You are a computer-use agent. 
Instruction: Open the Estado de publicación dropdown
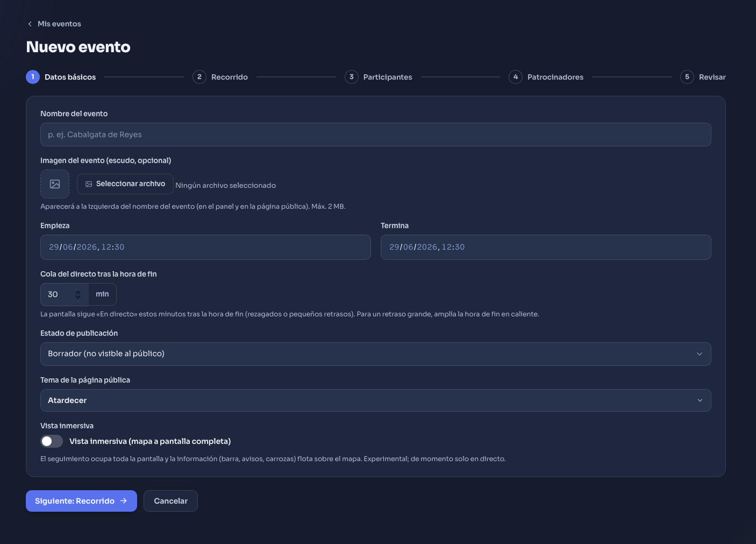[376, 354]
